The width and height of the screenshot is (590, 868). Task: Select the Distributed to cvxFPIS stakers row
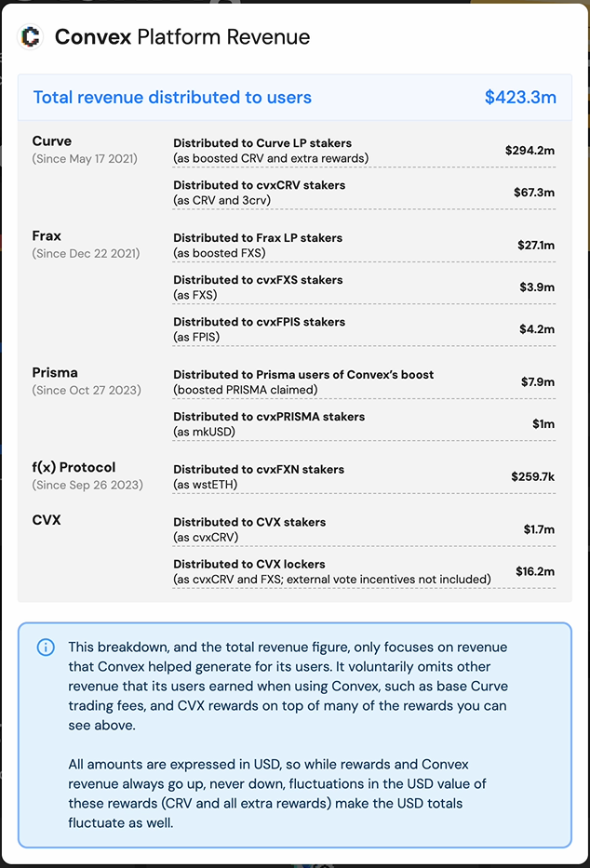coord(364,329)
